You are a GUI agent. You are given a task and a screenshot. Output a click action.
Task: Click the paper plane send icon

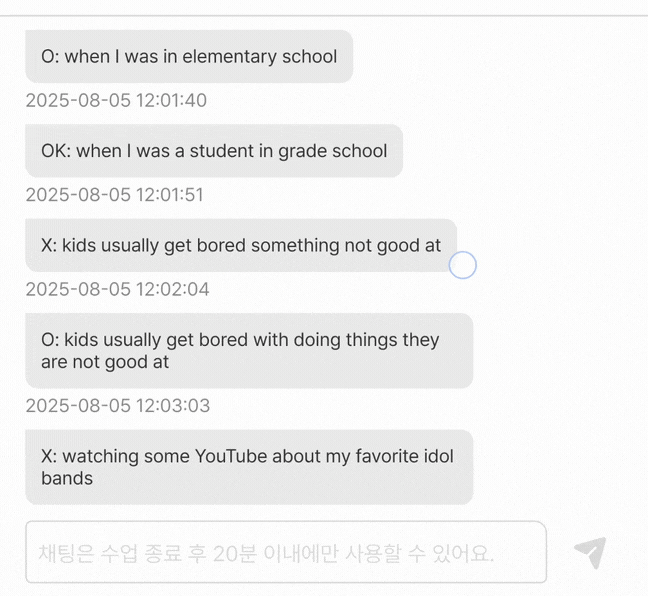pyautogui.click(x=590, y=552)
